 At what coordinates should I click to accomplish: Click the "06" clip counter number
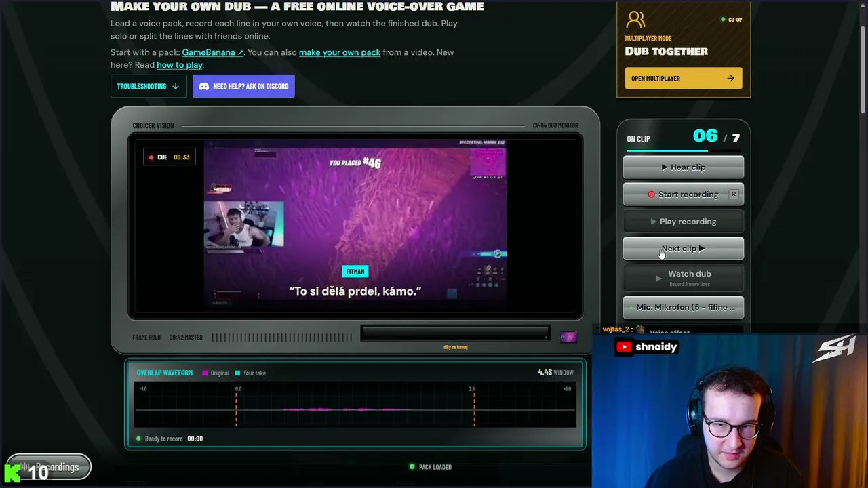tap(705, 136)
